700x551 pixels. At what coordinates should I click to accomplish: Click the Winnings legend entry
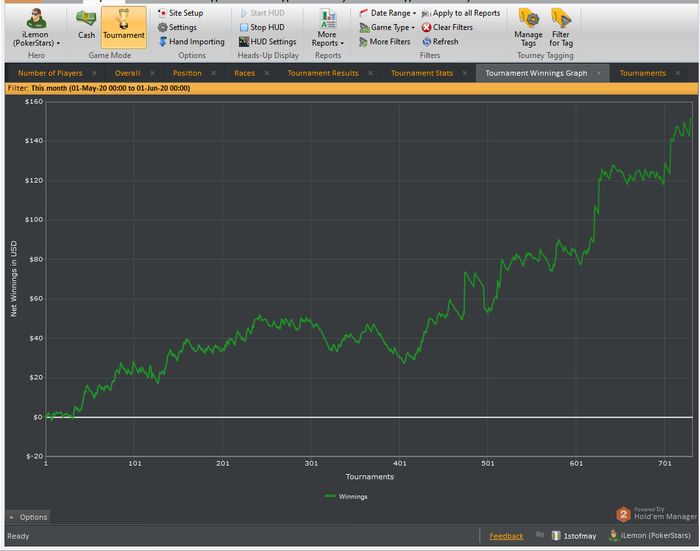coord(347,495)
